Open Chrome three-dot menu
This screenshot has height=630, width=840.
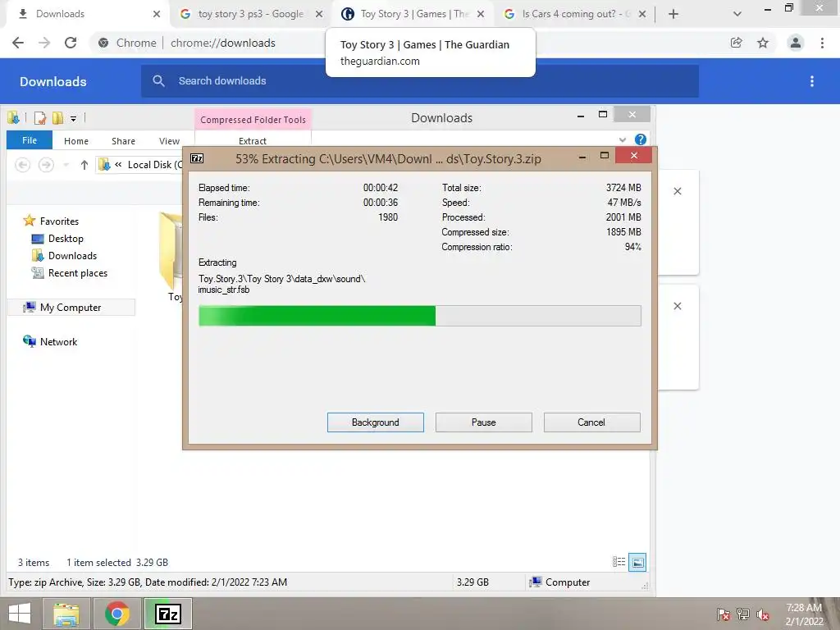point(822,43)
